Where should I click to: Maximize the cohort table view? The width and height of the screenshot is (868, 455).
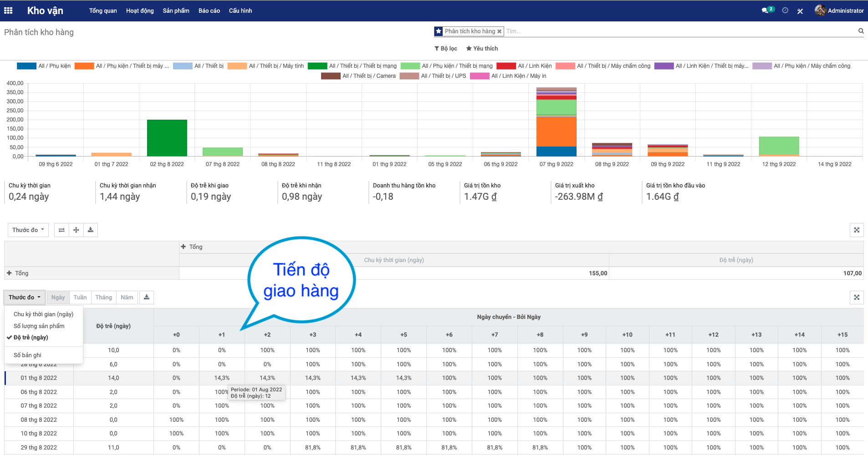[857, 298]
